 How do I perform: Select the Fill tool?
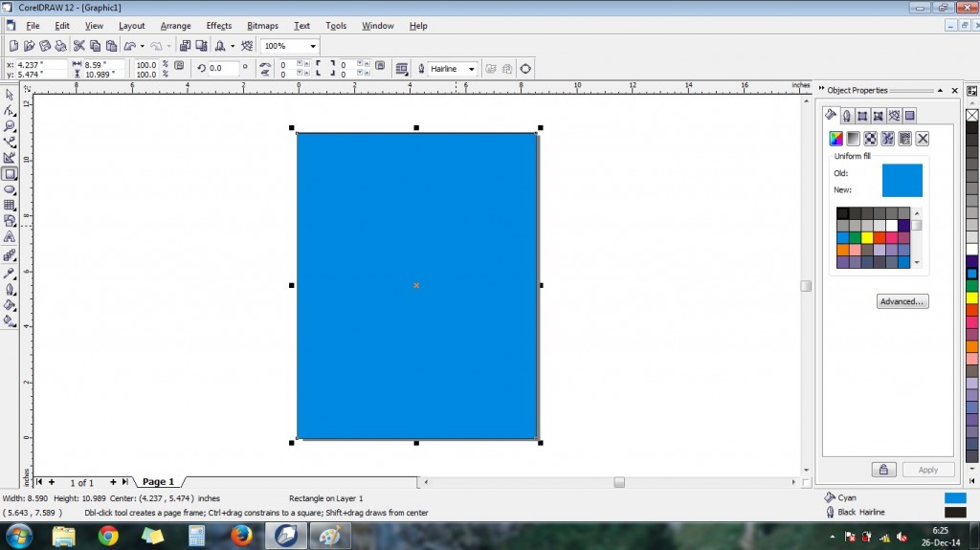tap(10, 305)
